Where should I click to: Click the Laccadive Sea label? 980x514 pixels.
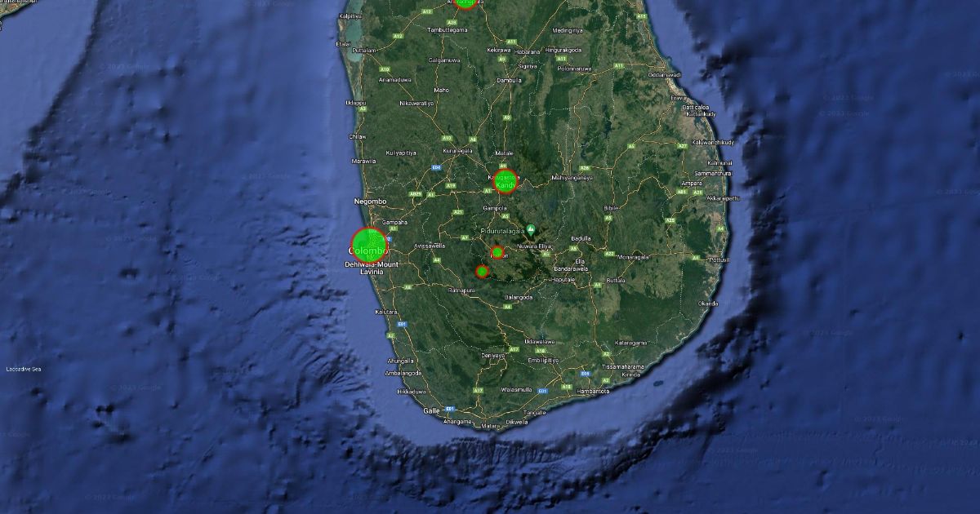tap(24, 370)
